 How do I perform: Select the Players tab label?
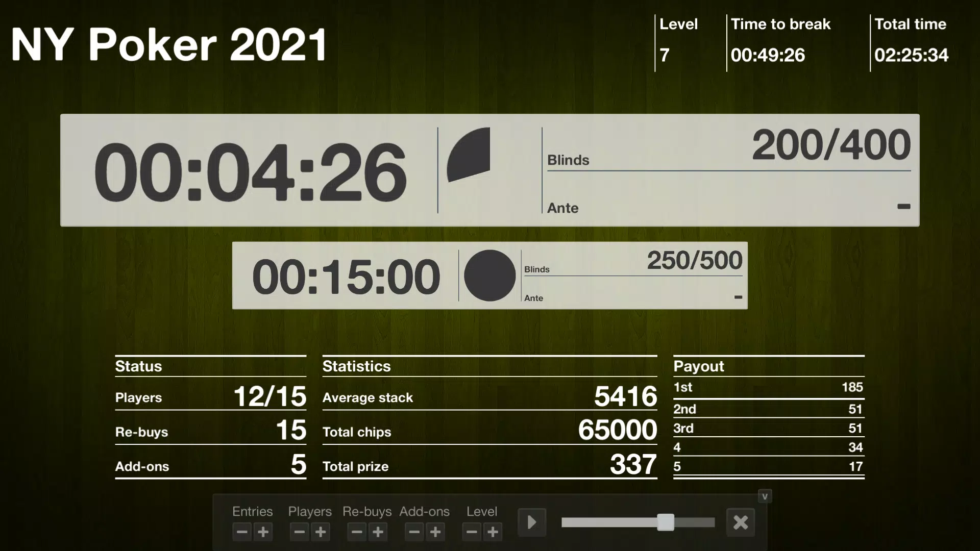[309, 511]
